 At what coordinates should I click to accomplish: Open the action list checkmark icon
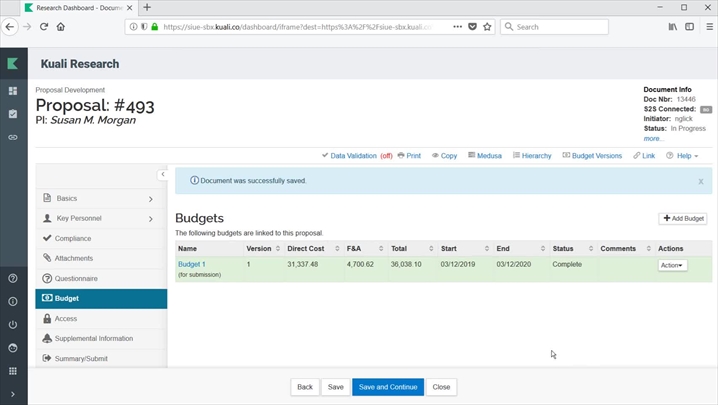(x=13, y=114)
